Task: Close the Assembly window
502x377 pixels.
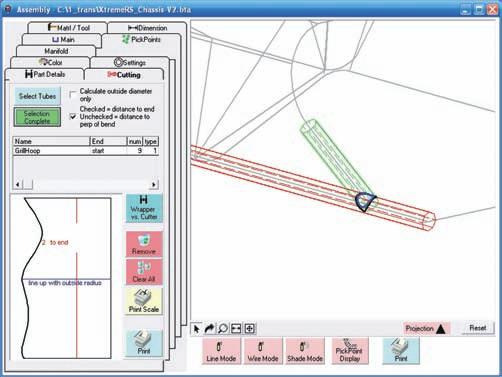Action: pos(492,9)
